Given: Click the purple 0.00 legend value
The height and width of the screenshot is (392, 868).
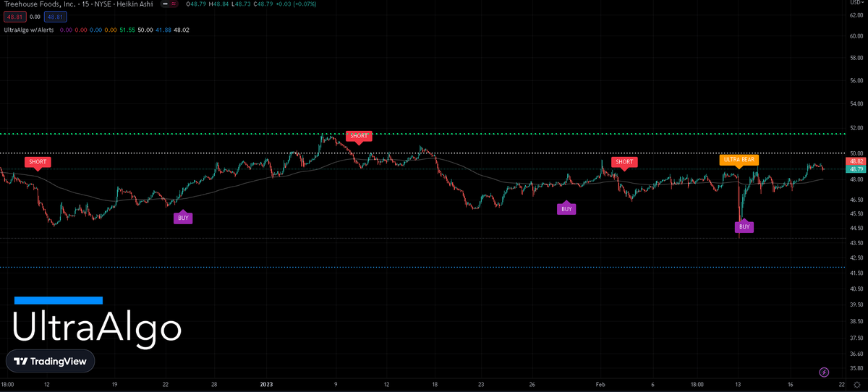Looking at the screenshot, I should coord(64,30).
